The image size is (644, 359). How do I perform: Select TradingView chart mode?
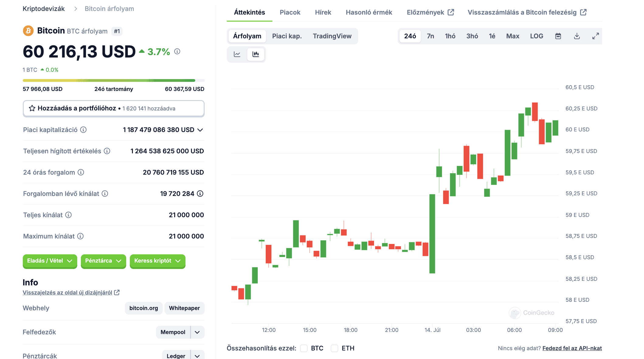(x=332, y=36)
